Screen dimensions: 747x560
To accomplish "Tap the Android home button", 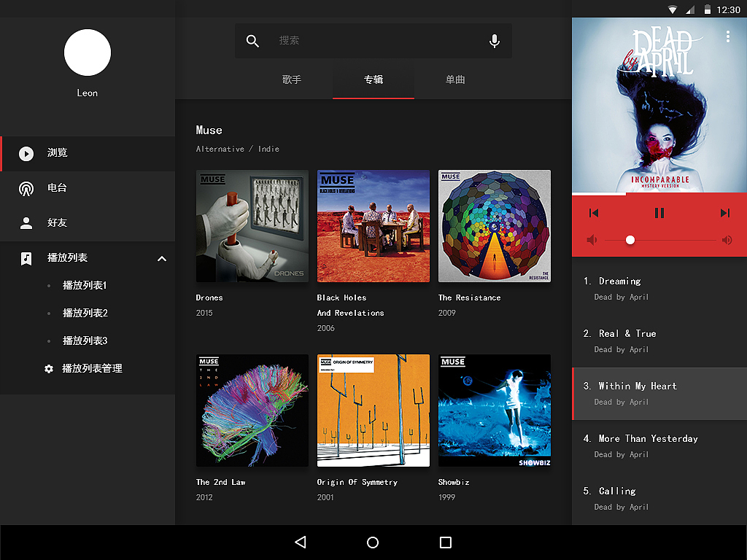I will click(x=373, y=542).
